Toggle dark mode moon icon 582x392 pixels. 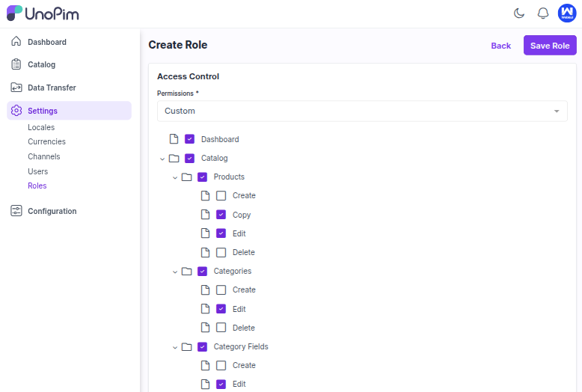point(519,13)
